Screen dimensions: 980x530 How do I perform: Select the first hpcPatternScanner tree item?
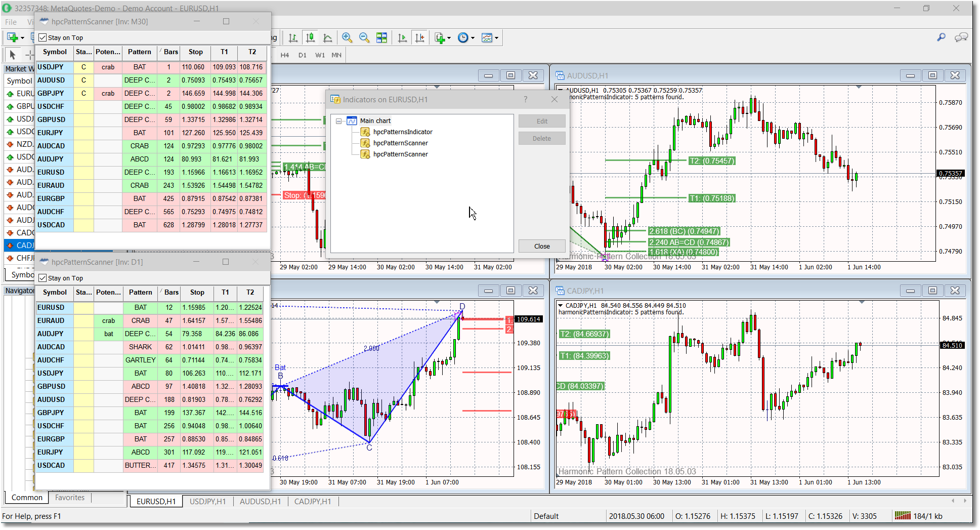pos(401,143)
